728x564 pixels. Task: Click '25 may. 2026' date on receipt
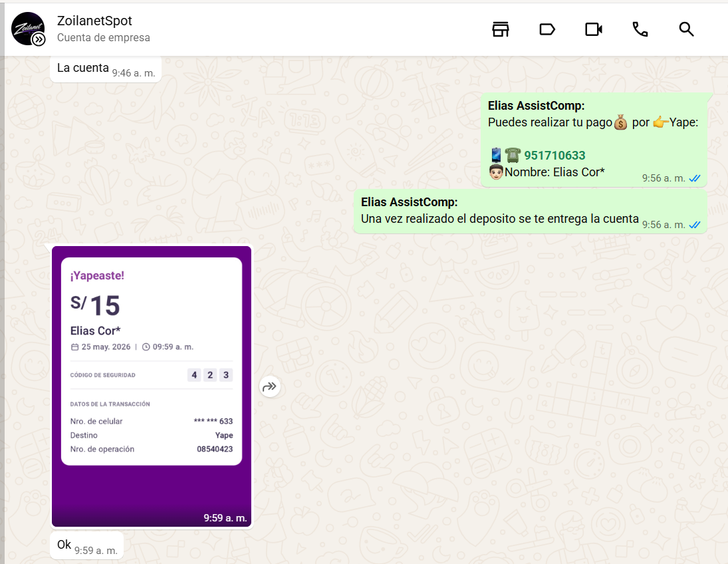pyautogui.click(x=106, y=347)
